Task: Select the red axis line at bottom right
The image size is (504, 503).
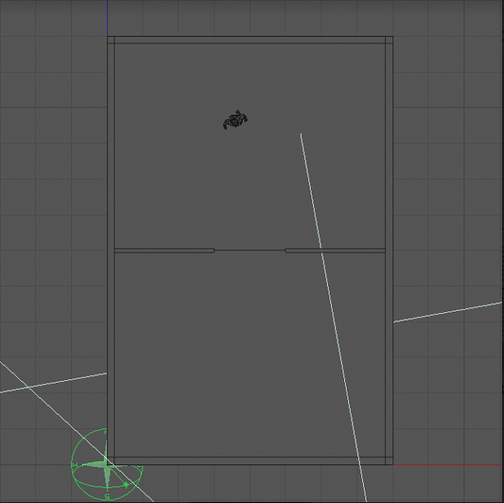Action: click(448, 464)
